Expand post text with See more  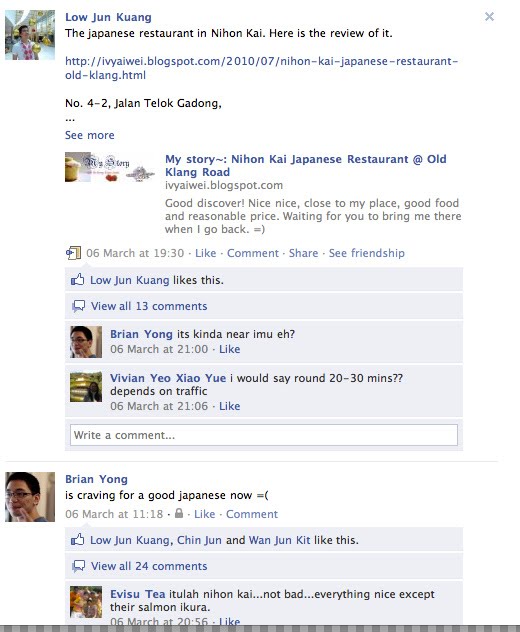[x=89, y=135]
